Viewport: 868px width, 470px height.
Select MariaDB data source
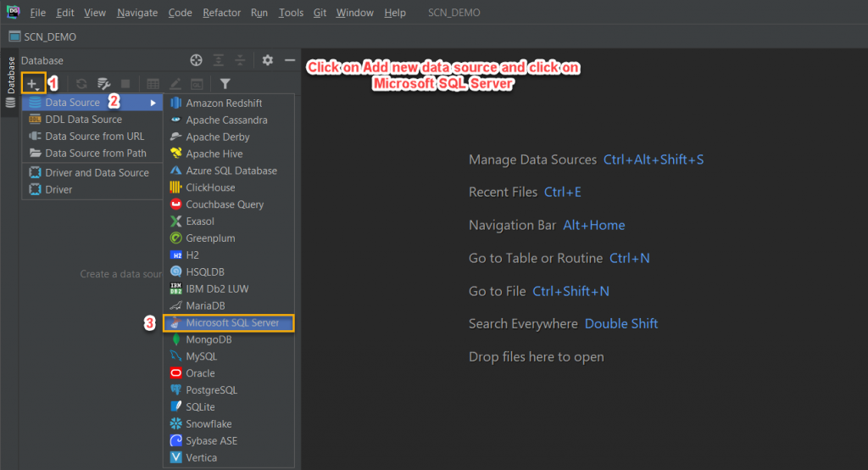[x=229, y=306]
